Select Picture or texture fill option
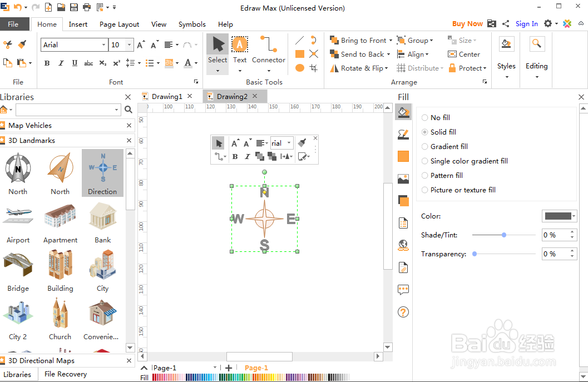Screen dimensions: 588x382 pos(458,190)
